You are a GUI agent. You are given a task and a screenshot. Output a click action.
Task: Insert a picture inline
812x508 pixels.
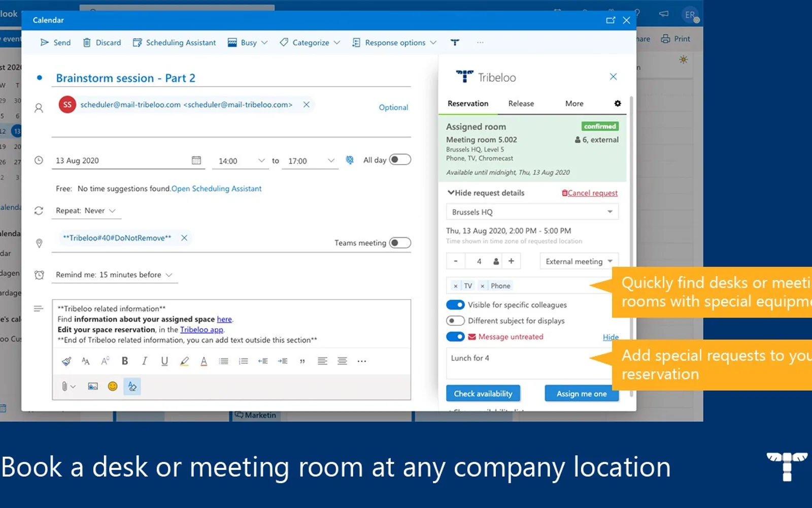coord(93,387)
